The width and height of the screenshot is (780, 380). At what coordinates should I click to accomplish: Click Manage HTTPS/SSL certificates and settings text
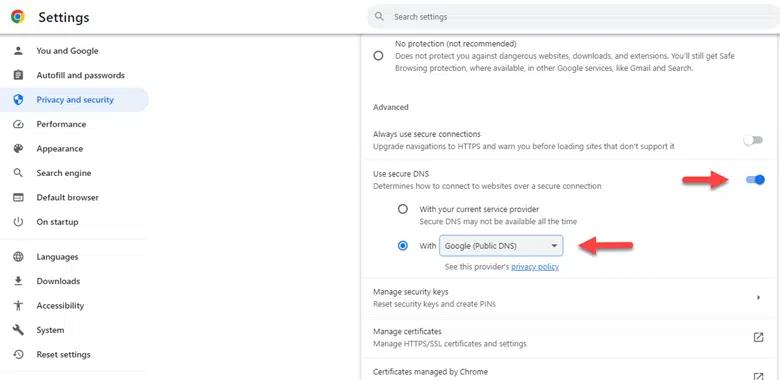coord(450,343)
